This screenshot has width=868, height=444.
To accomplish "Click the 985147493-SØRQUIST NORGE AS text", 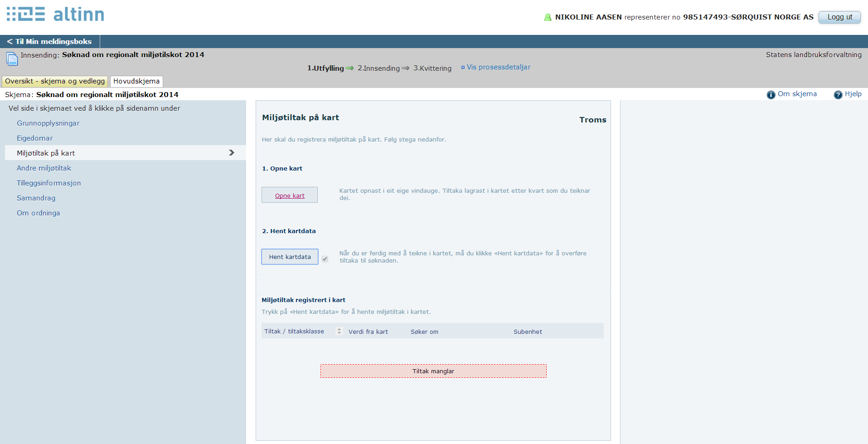I will click(748, 17).
